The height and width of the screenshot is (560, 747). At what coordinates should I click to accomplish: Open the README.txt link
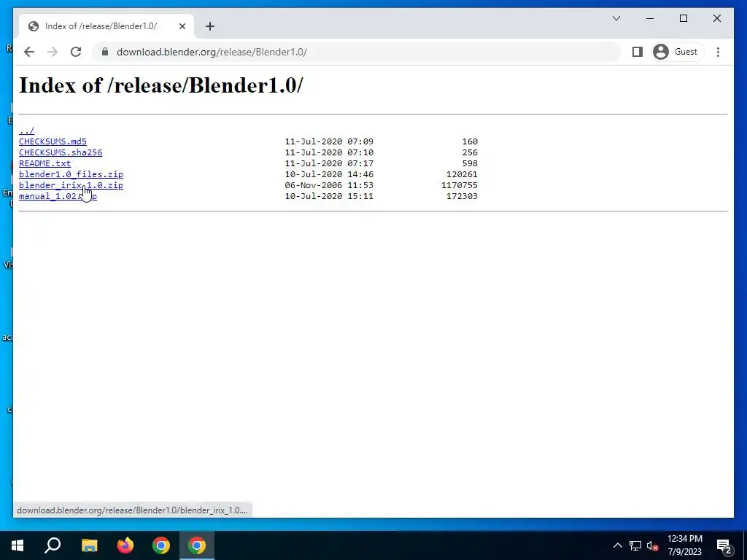(44, 163)
